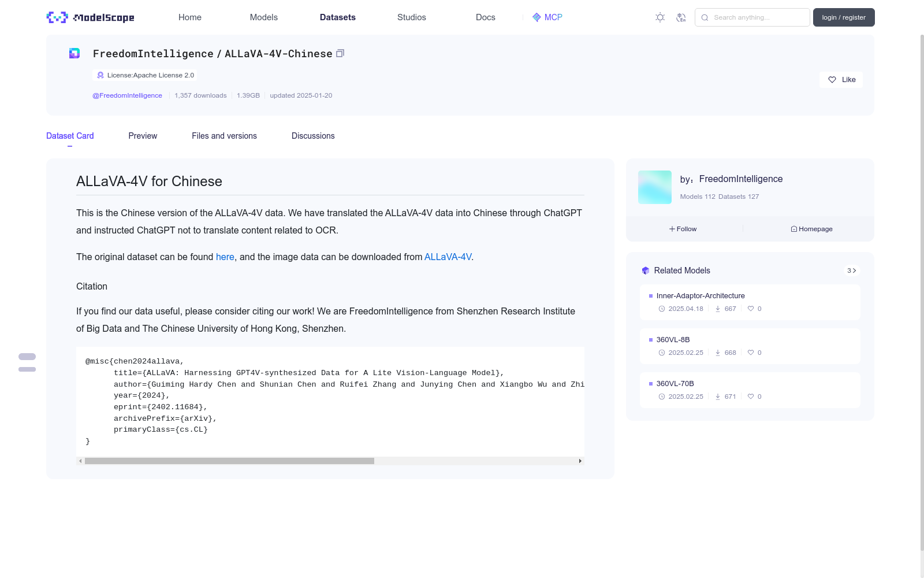Image resolution: width=924 pixels, height=578 pixels.
Task: Switch to the Preview tab
Action: [143, 136]
